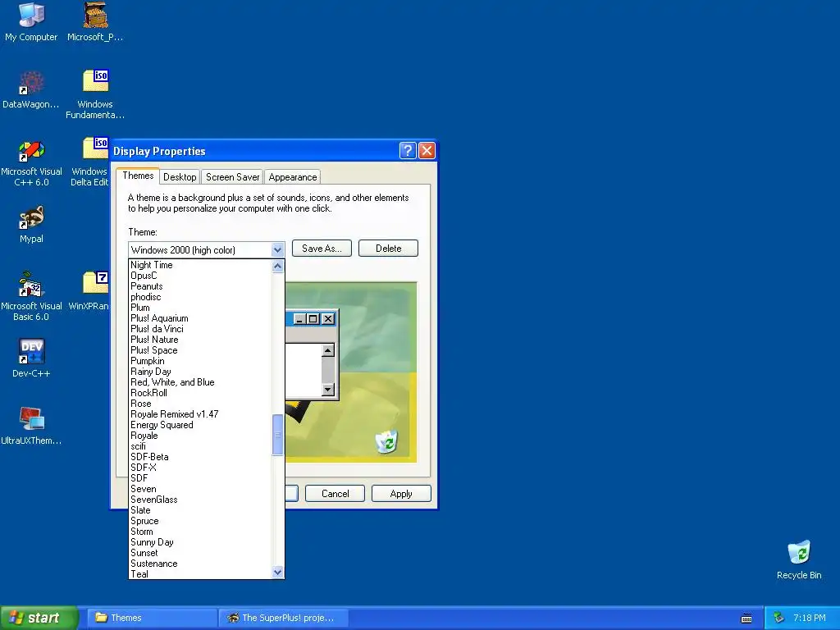Choose the Night Time theme
The image size is (840, 630).
[x=201, y=265]
